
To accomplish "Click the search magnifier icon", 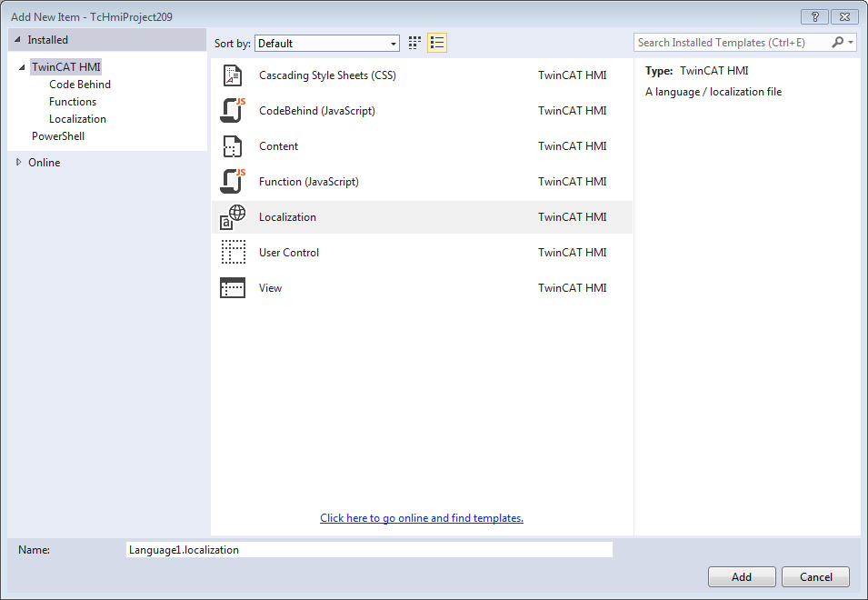I will click(x=838, y=42).
